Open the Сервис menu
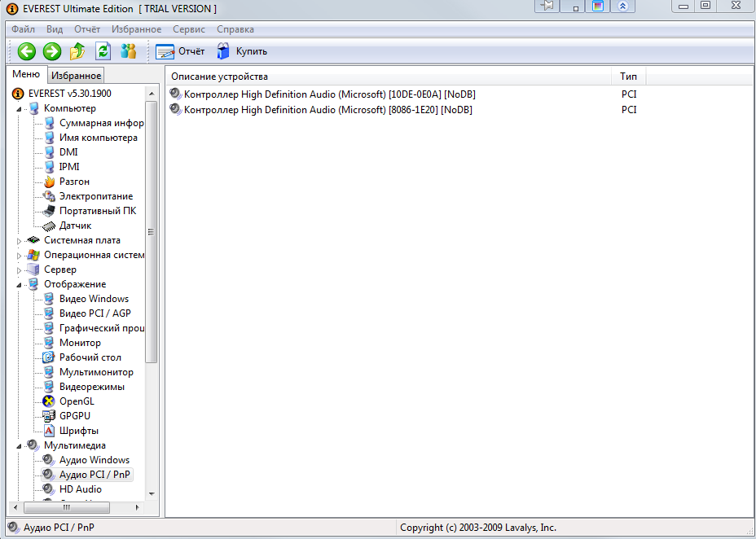Screen dimensions: 756x539 click(189, 29)
